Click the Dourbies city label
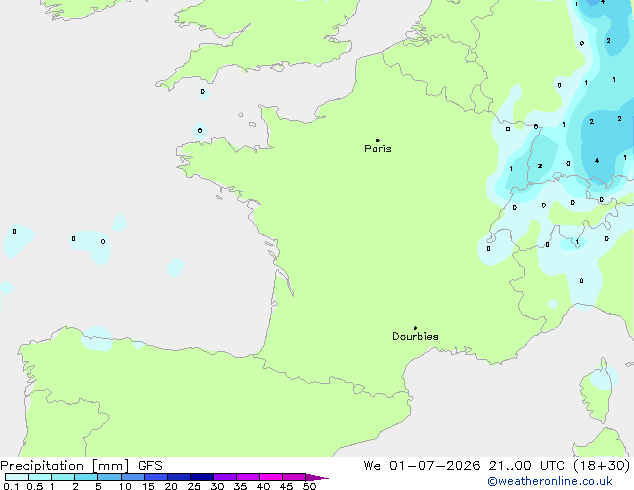The height and width of the screenshot is (490, 634). (x=415, y=336)
